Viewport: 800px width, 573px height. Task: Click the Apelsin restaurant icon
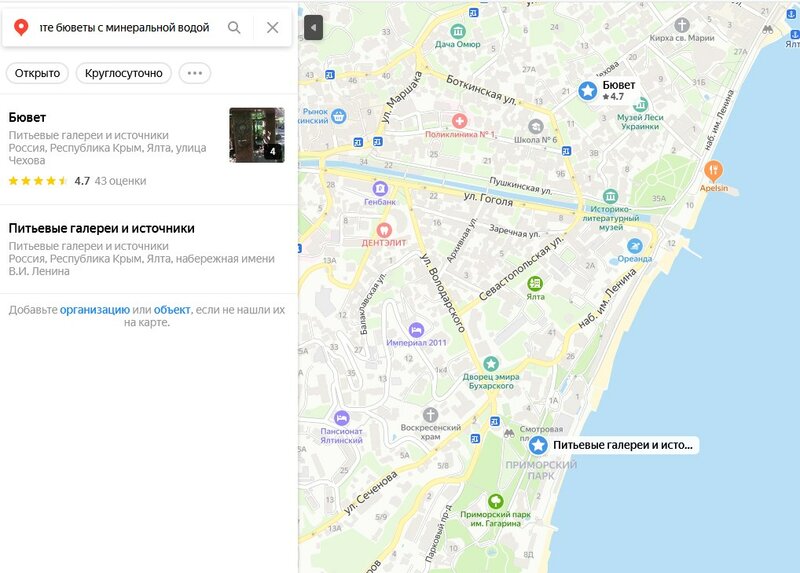712,170
